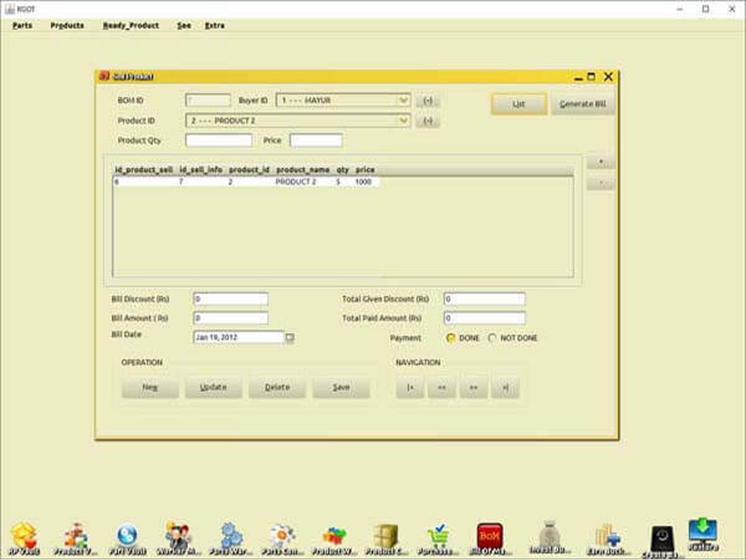Open the Ready_Product menu
Viewport: 746px width, 560px height.
[131, 26]
